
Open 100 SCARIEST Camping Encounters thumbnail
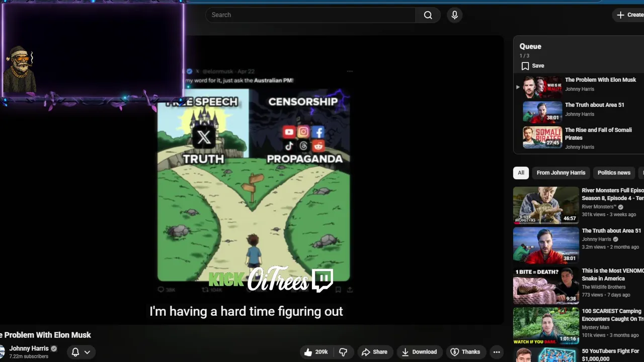(546, 326)
